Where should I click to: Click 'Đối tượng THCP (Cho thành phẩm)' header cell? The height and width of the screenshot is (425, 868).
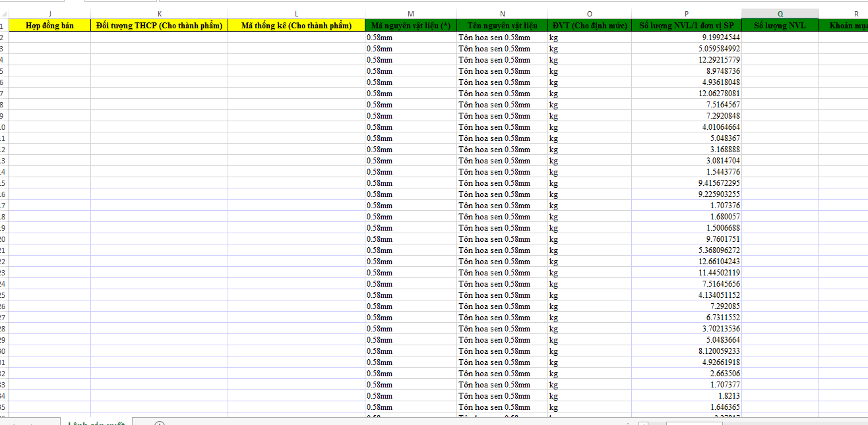pos(160,26)
